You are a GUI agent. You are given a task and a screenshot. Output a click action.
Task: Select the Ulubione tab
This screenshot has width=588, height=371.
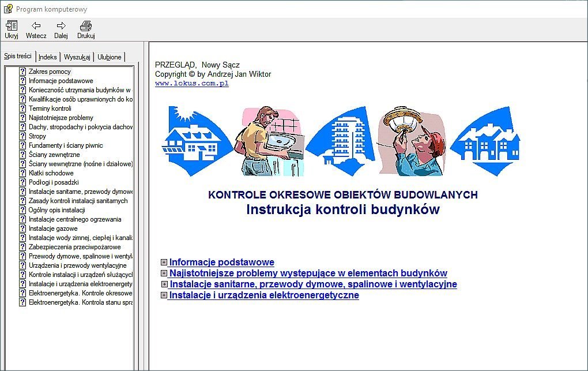click(109, 57)
